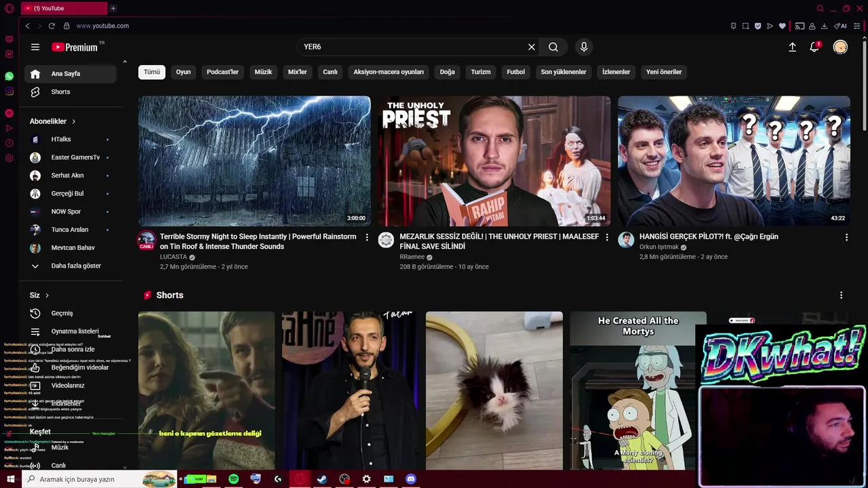
Task: Open new tab with plus button
Action: 113,8
